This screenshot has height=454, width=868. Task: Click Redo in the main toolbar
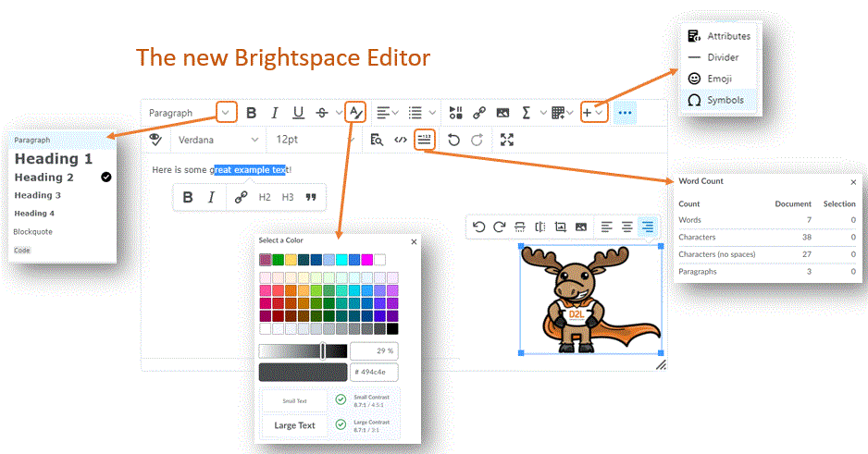point(477,140)
